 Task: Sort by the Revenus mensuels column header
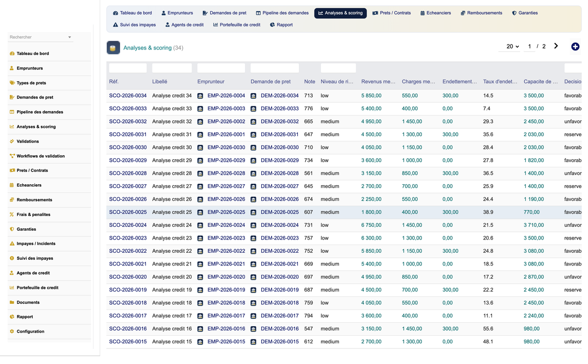(378, 82)
